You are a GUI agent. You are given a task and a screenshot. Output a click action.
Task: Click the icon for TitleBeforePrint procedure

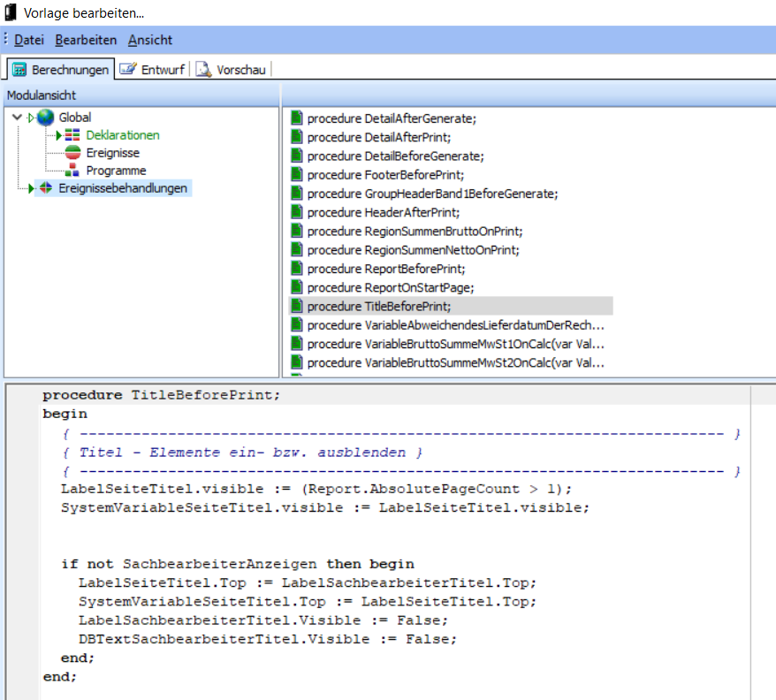coord(296,306)
